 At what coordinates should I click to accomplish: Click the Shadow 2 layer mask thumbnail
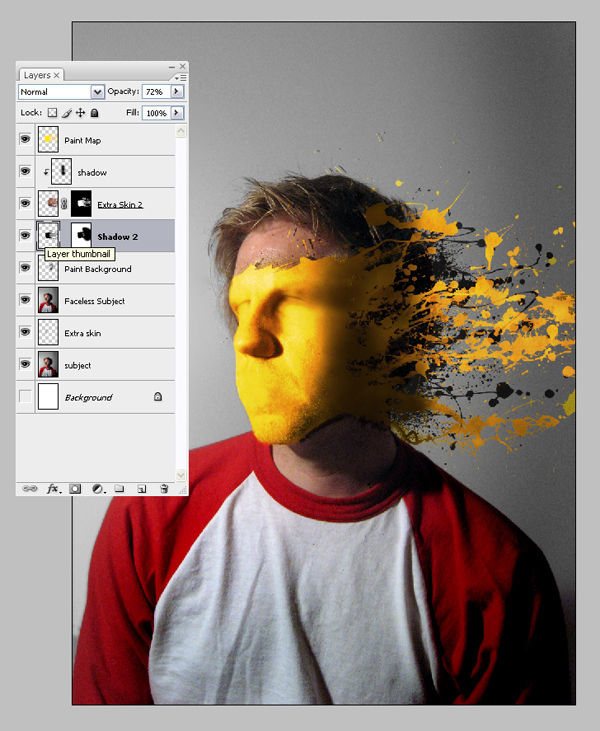[81, 235]
